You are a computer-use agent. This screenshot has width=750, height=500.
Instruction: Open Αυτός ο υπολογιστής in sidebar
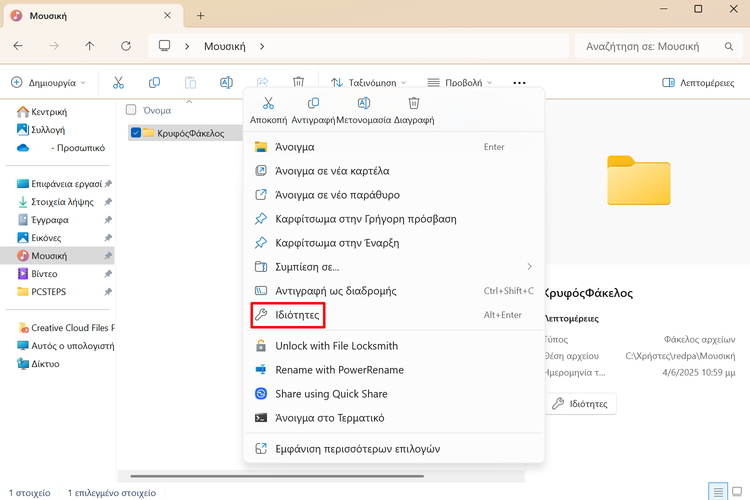tap(66, 345)
